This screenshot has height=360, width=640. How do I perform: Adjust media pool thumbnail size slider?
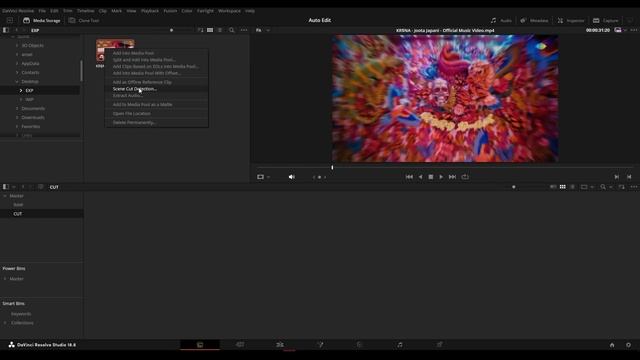coord(513,187)
